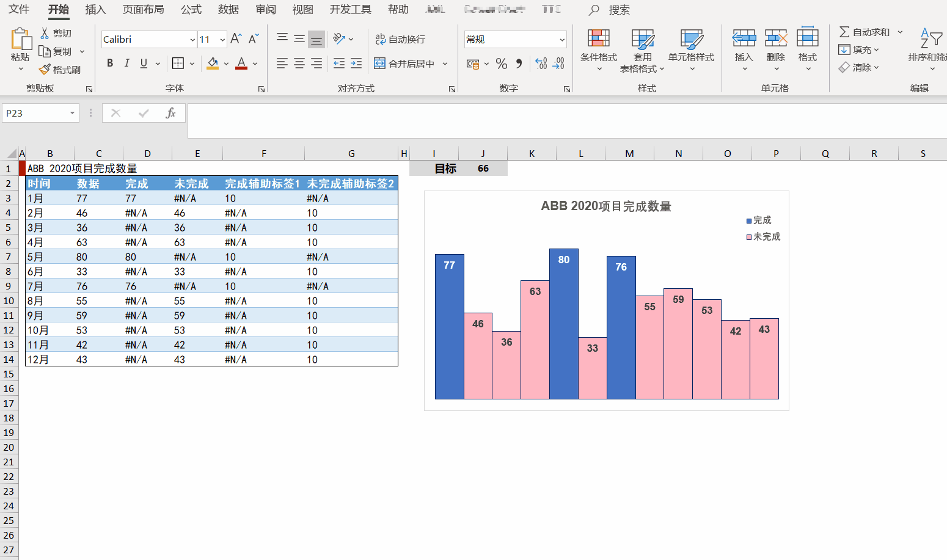The height and width of the screenshot is (560, 947).
Task: Expand the Merge and Center dropdown arrow
Action: click(x=445, y=64)
